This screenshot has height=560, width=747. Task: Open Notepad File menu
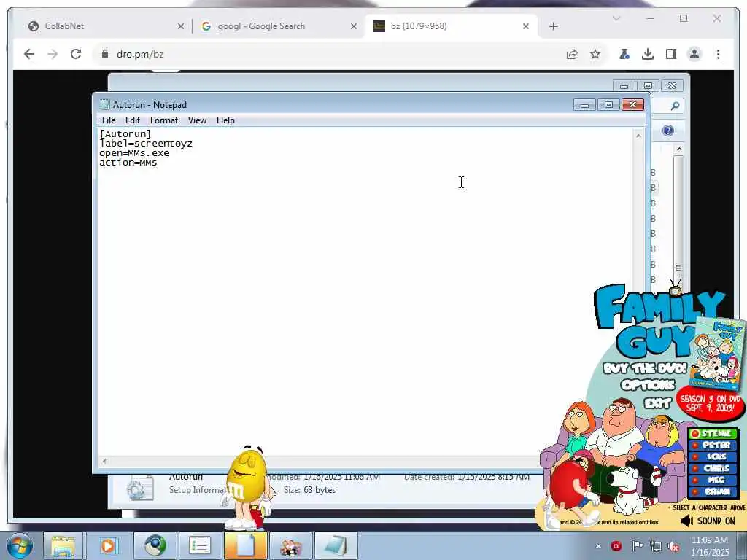click(109, 120)
